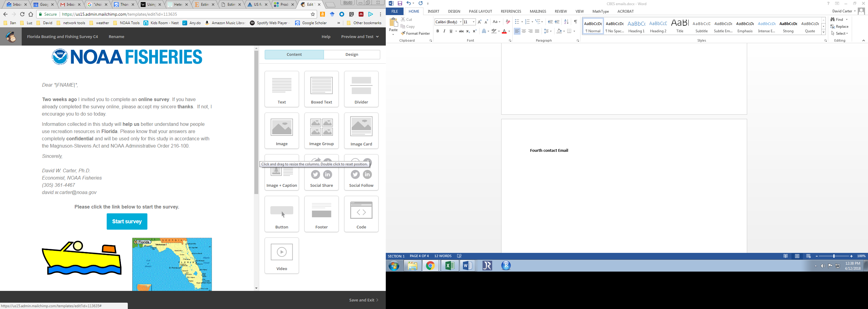Toggle Show/Hide paragraph marks
The image size is (868, 309).
pos(576,22)
